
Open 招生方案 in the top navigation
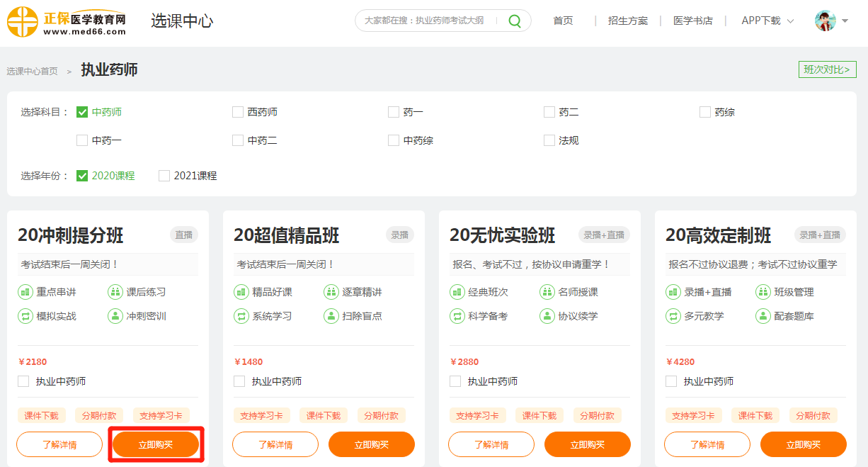627,21
